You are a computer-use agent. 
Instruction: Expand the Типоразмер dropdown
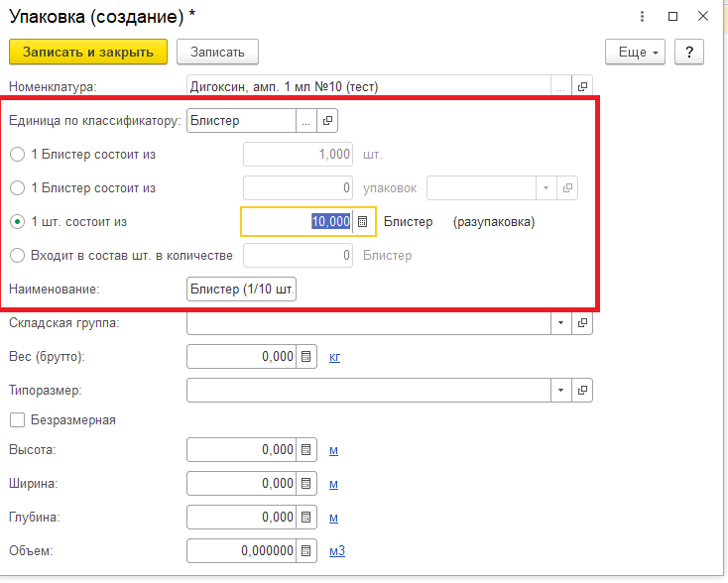(560, 390)
